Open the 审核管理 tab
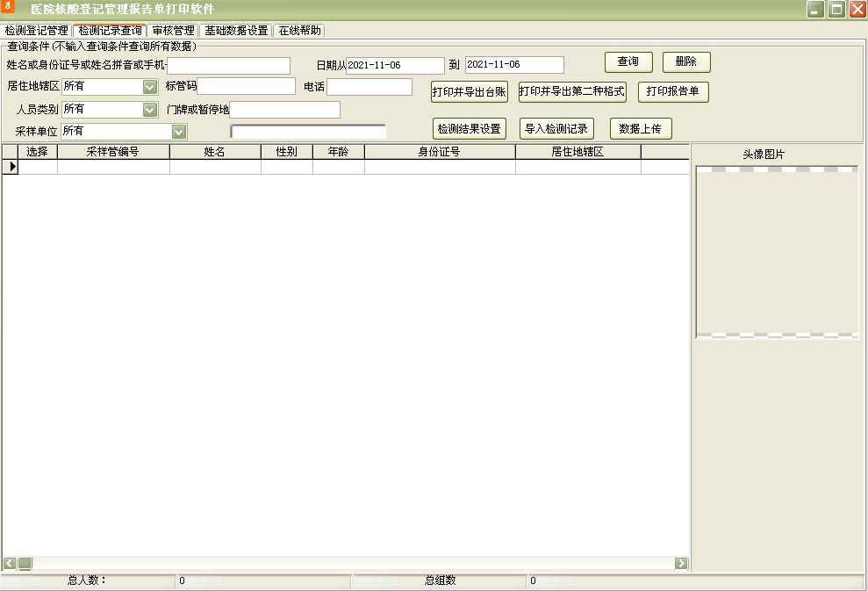The width and height of the screenshot is (868, 591). click(x=173, y=31)
